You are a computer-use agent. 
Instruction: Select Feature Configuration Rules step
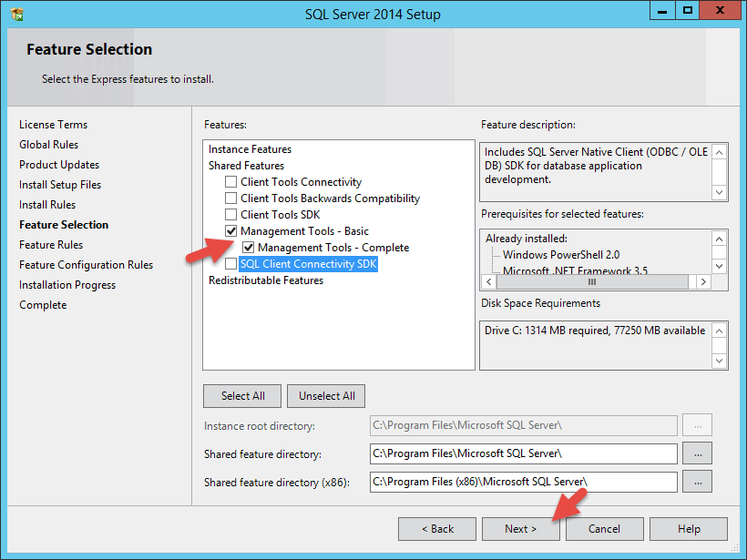point(87,264)
